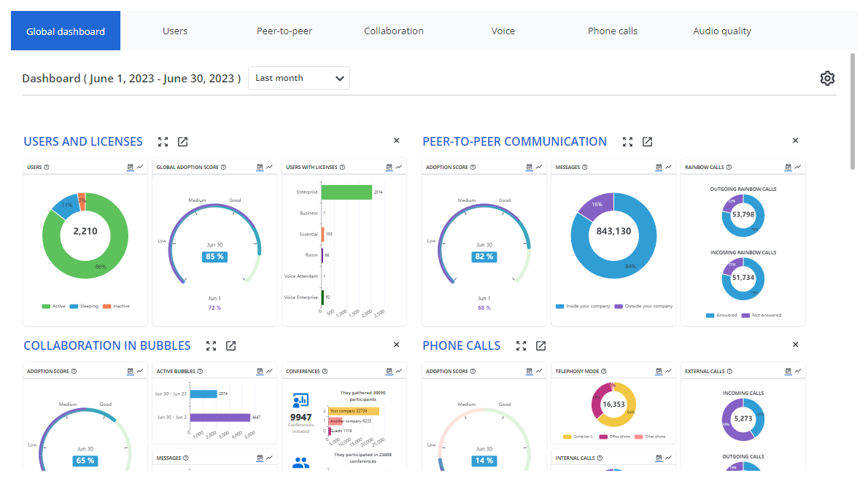
Task: Switch Rainbow Calls widget to trend view
Action: [x=798, y=167]
